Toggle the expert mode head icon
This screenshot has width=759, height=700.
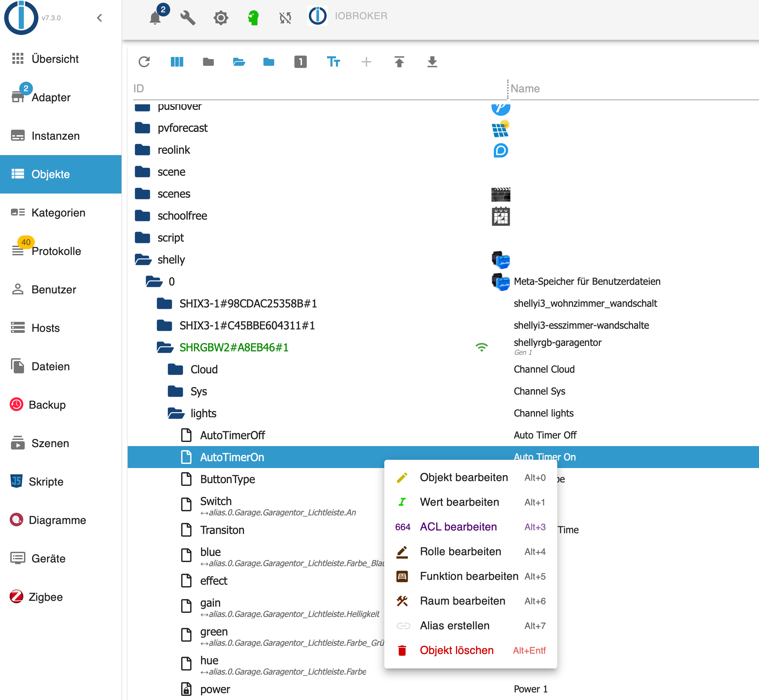[253, 17]
